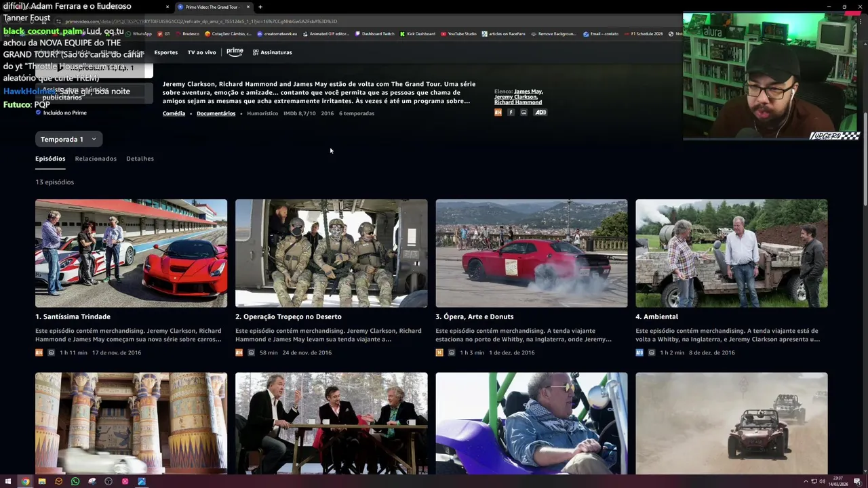868x488 pixels.
Task: Open the purple buggy episode thumbnail
Action: [x=531, y=424]
